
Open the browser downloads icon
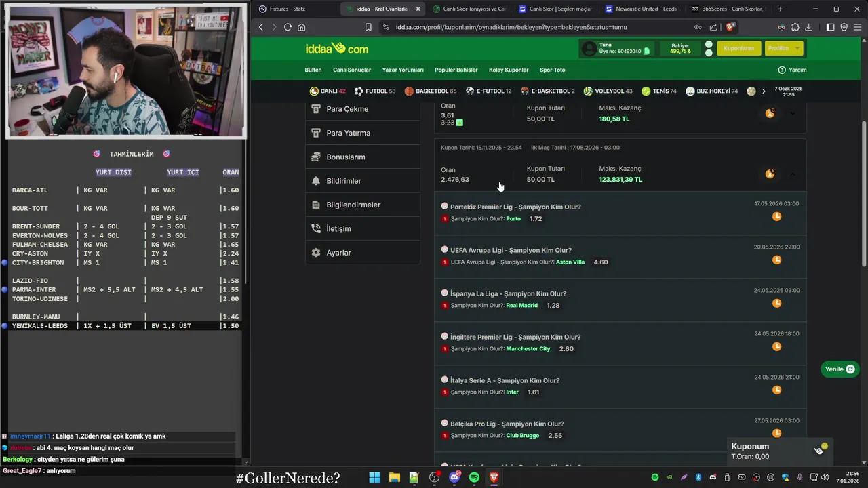click(809, 27)
